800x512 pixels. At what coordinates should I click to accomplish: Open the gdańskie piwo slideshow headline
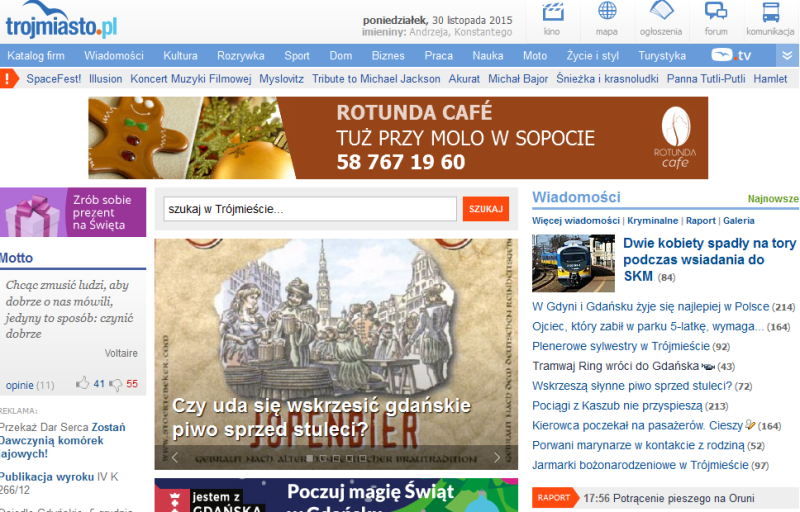click(x=321, y=418)
